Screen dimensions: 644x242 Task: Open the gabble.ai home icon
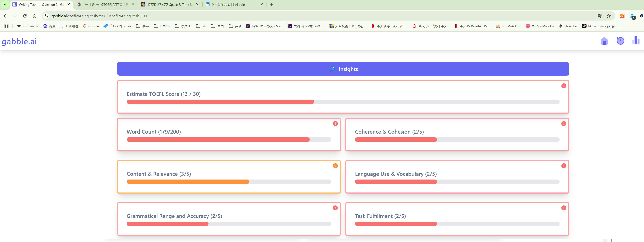click(x=604, y=41)
